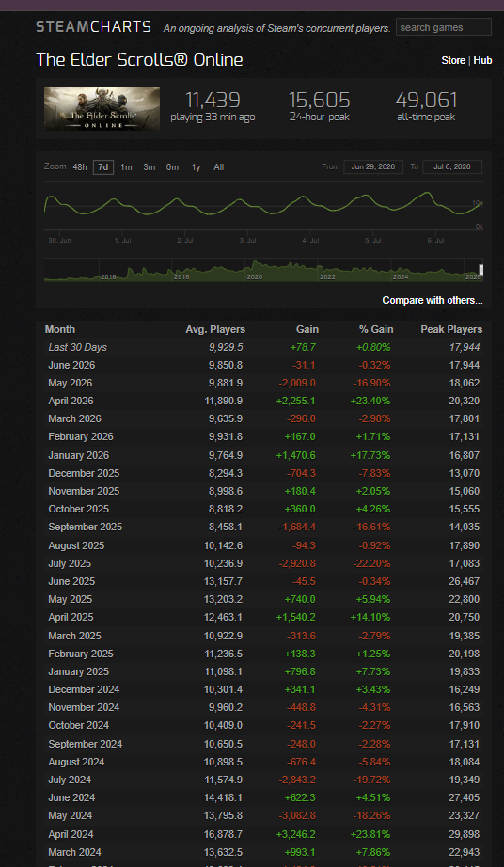Click the April 2024 month cell
Image resolution: width=504 pixels, height=867 pixels.
[71, 834]
